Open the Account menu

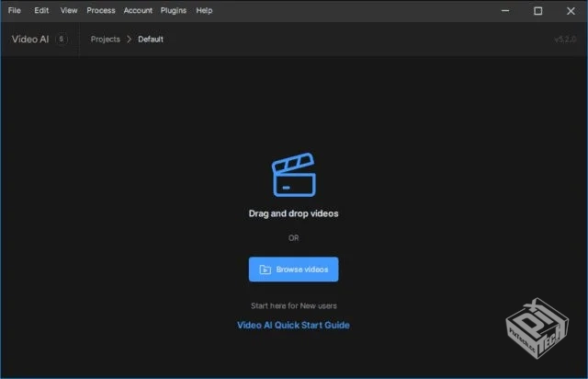pos(138,10)
